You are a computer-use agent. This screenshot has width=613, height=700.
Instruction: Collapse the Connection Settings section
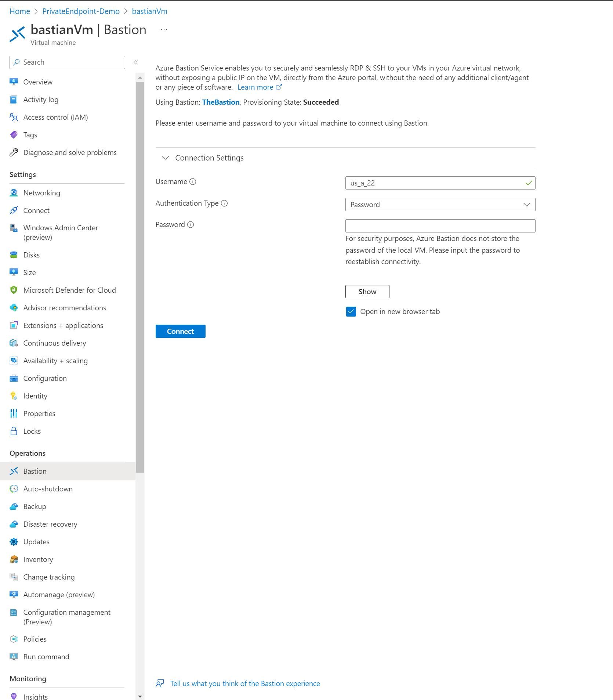coord(166,158)
